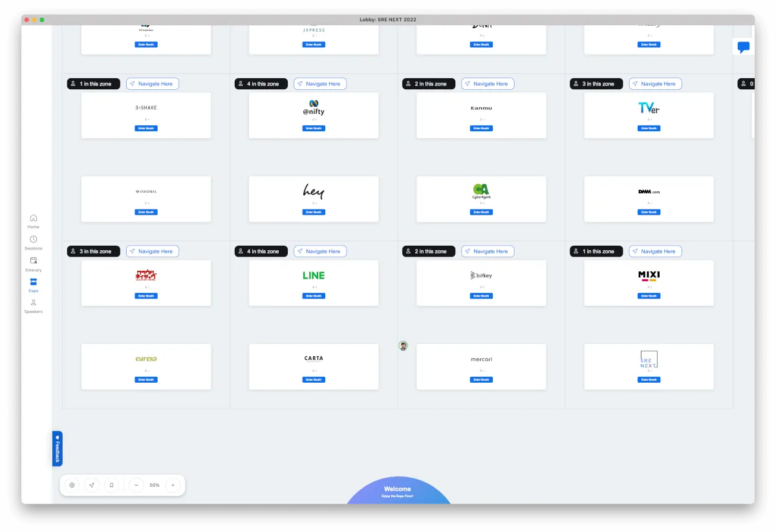776x532 pixels.
Task: Click '4 in this zone' badge above @nifty
Action: pyautogui.click(x=261, y=84)
